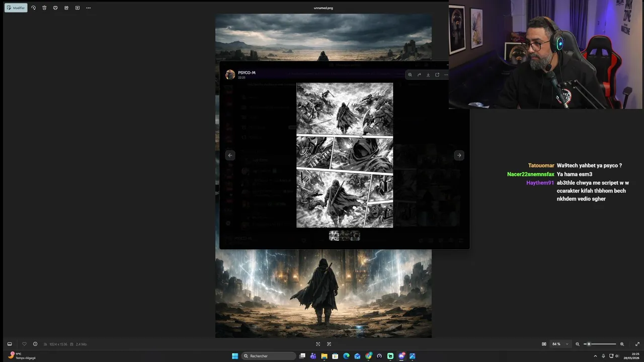This screenshot has height=362, width=644.
Task: Enter fullscreen with the Photos fullscreen icon
Action: (x=318, y=344)
